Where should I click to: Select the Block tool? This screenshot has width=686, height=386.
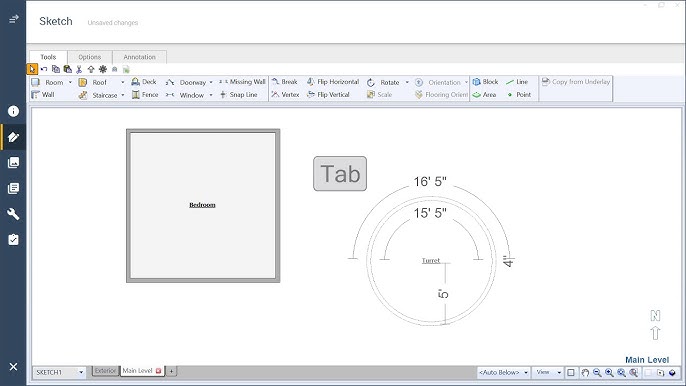(x=485, y=82)
